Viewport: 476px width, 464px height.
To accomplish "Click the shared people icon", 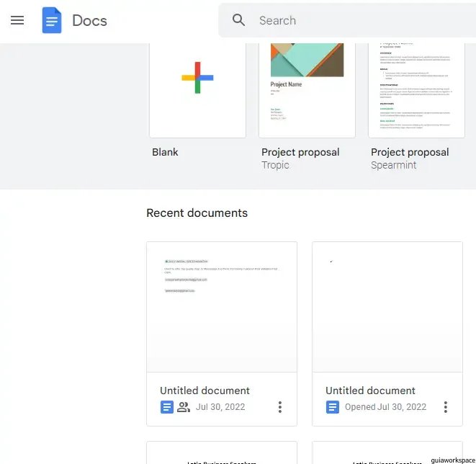I will (184, 407).
